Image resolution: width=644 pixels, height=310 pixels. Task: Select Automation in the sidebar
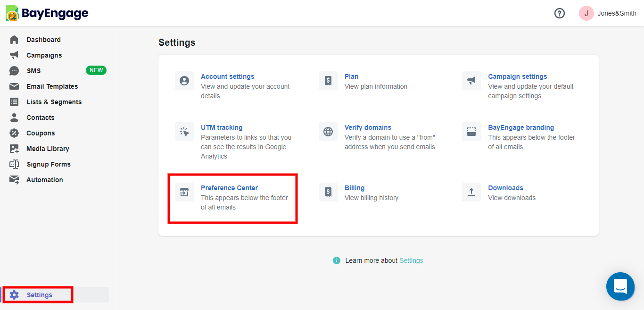pos(45,180)
